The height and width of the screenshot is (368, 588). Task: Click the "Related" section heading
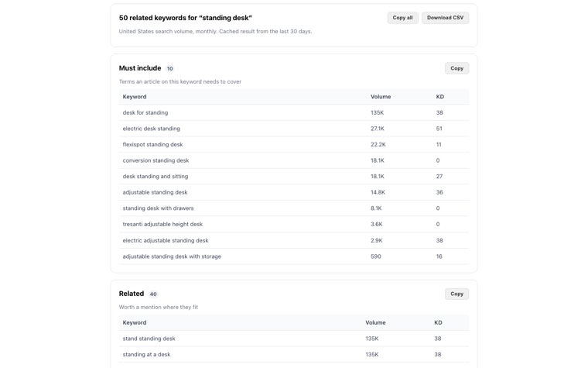pos(132,294)
